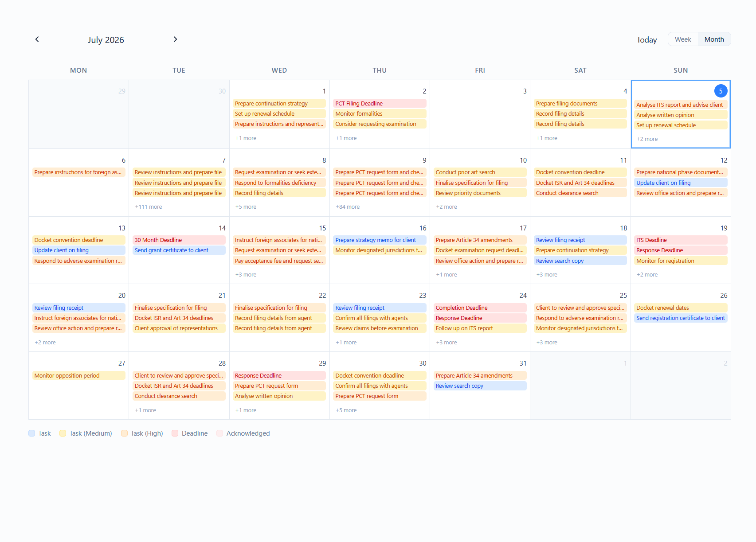Open Client approval of representations event
The height and width of the screenshot is (542, 756).
pos(179,328)
